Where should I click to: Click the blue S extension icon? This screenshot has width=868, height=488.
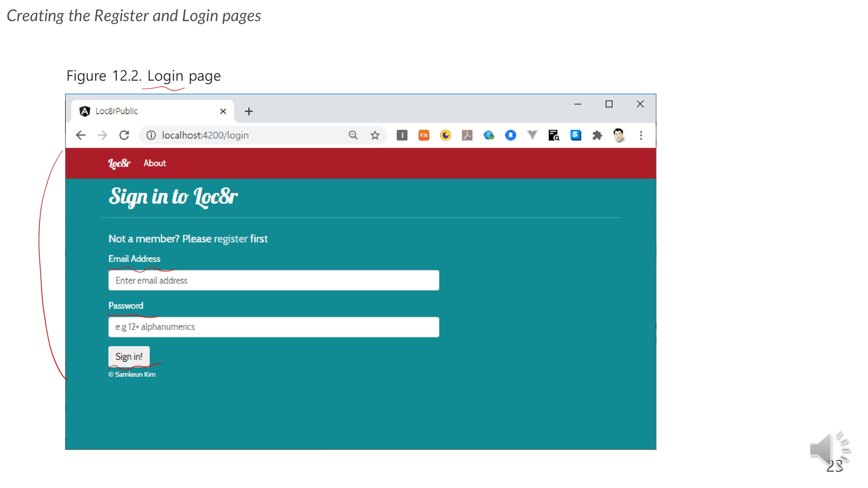click(575, 135)
